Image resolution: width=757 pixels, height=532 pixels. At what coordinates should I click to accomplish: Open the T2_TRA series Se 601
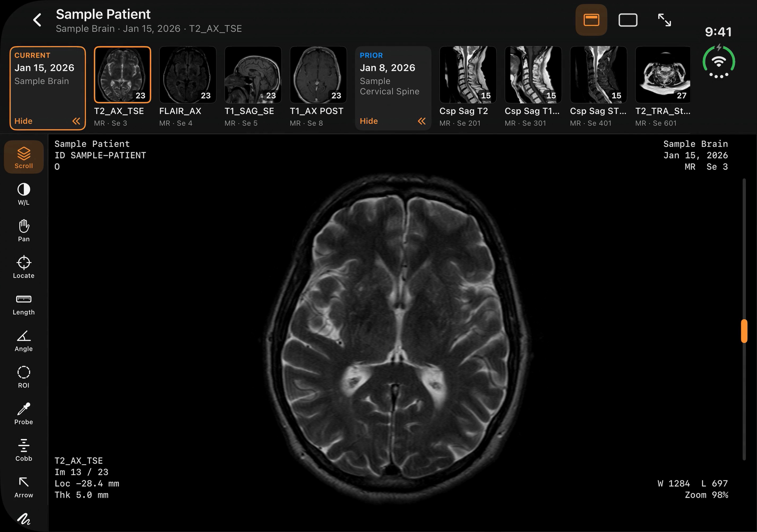pos(663,75)
